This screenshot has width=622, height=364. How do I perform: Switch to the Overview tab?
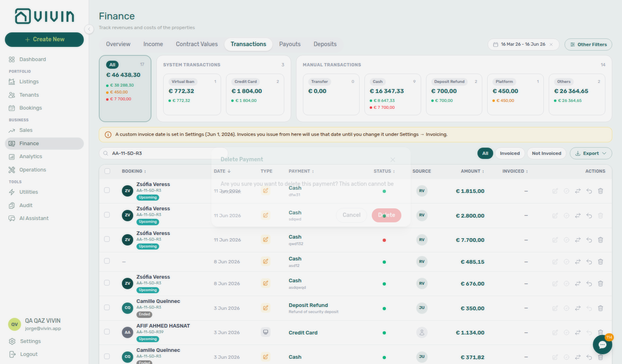(x=118, y=44)
